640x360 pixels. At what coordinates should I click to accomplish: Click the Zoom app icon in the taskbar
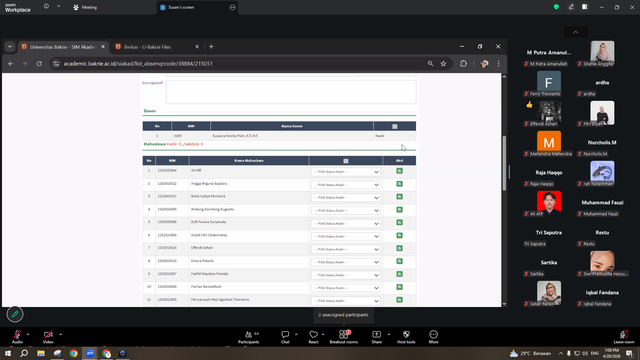click(x=90, y=353)
